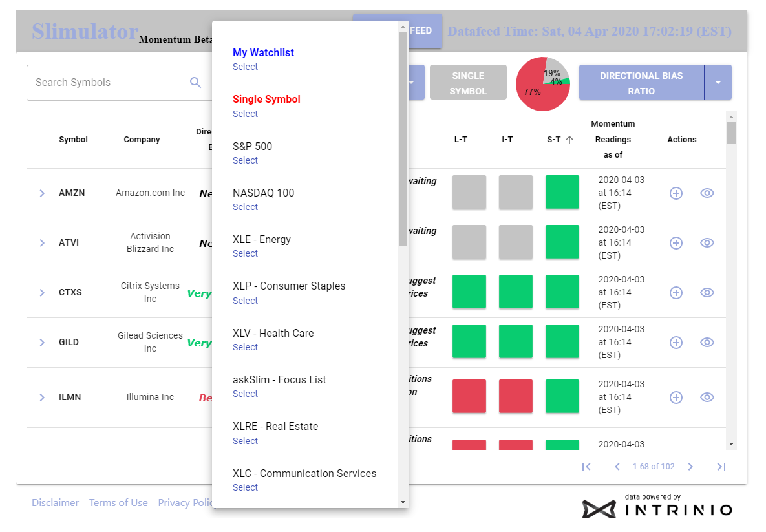The height and width of the screenshot is (532, 766).
Task: View ATVI details with eye icon
Action: coord(707,243)
